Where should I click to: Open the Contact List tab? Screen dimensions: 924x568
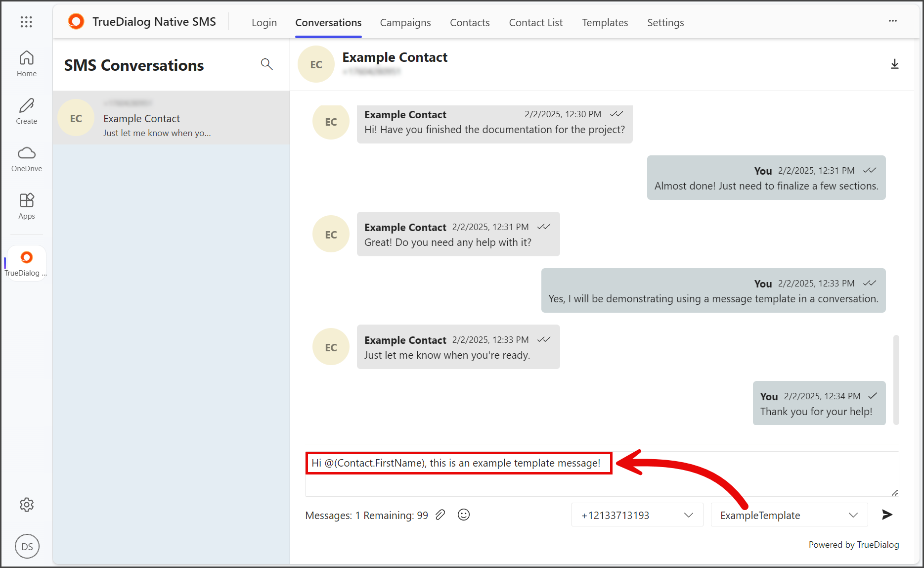[536, 23]
